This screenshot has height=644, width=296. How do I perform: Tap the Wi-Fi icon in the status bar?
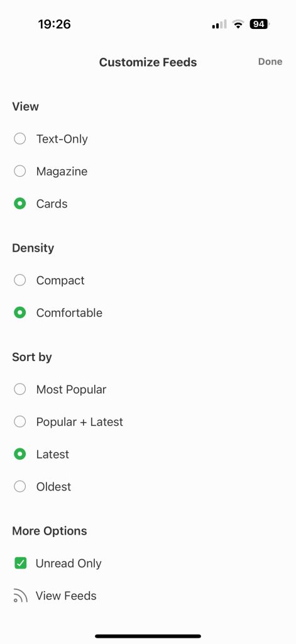[238, 25]
